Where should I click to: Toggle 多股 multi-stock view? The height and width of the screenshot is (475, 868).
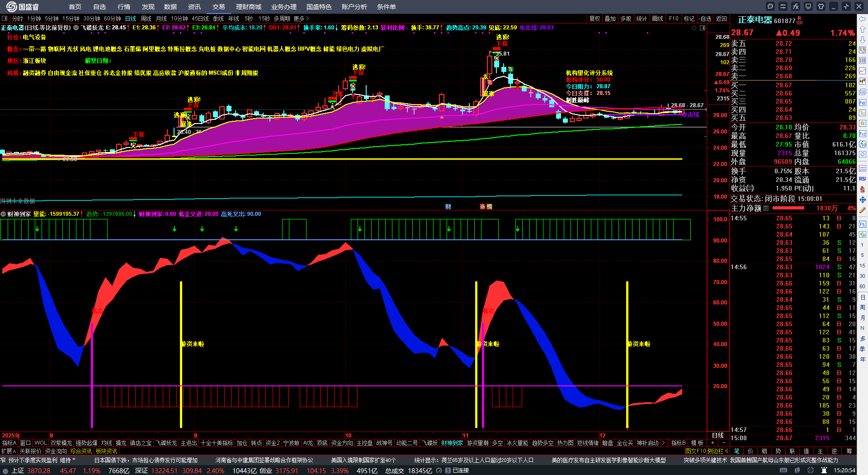pos(626,19)
